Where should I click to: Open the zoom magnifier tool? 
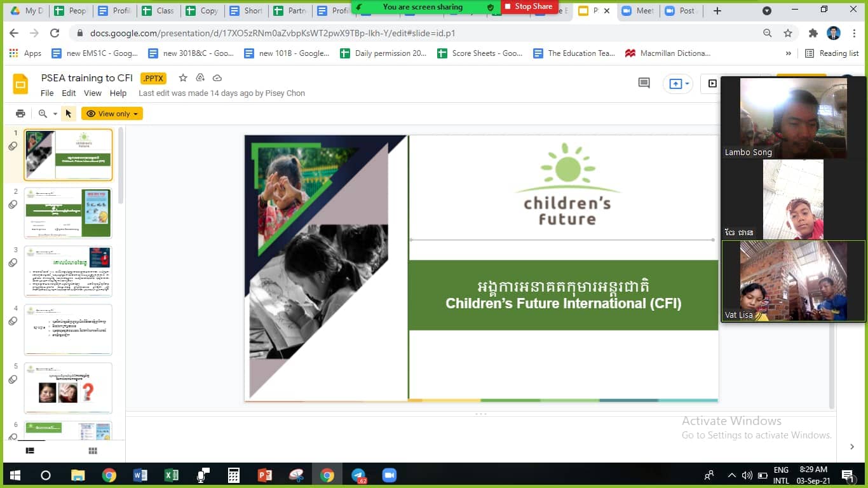43,114
